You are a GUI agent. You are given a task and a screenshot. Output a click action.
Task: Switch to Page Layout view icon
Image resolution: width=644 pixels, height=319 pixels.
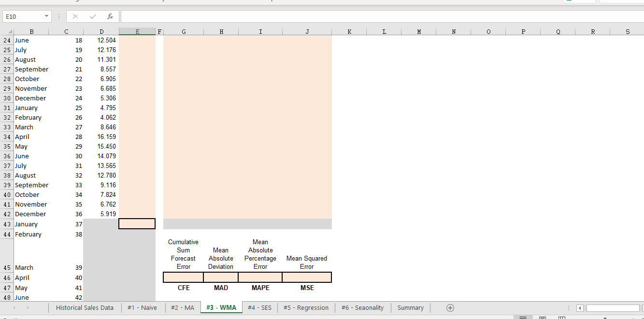[x=542, y=318]
